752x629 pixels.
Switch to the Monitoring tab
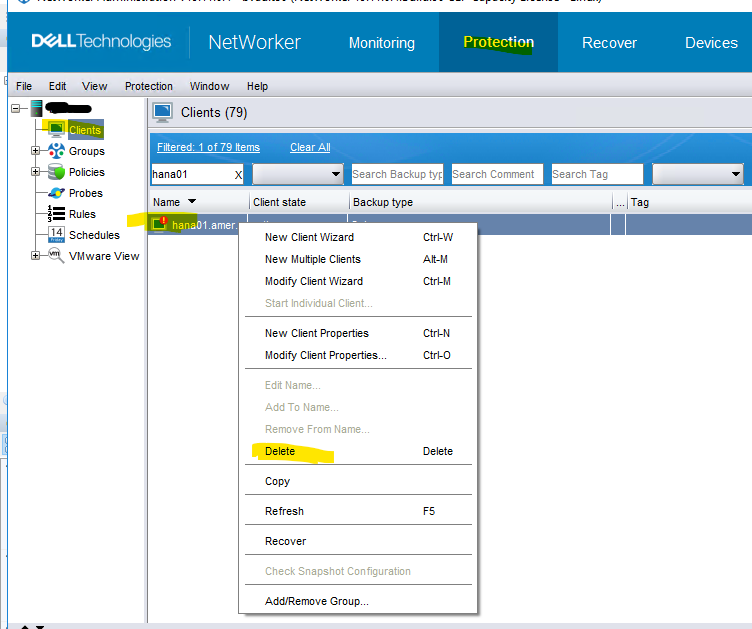381,43
